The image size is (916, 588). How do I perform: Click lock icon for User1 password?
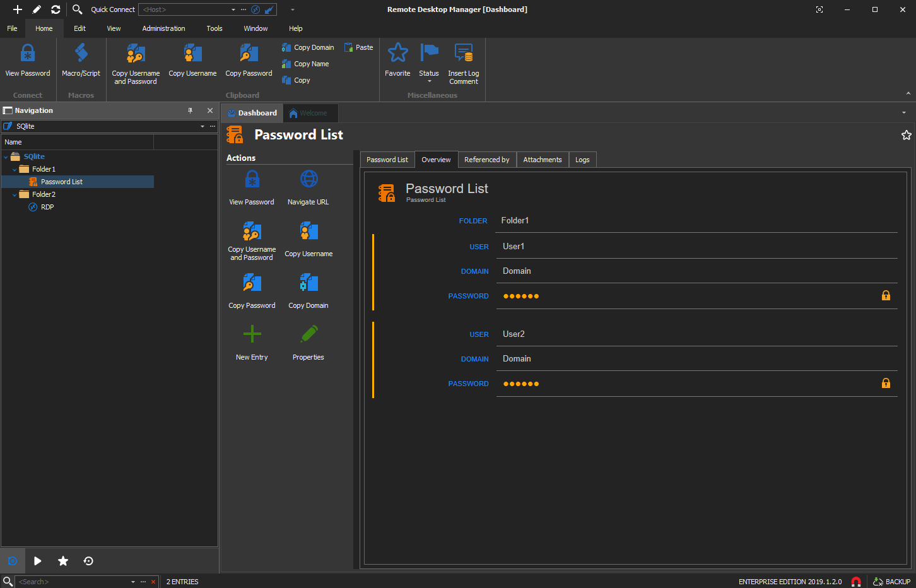[x=886, y=295]
